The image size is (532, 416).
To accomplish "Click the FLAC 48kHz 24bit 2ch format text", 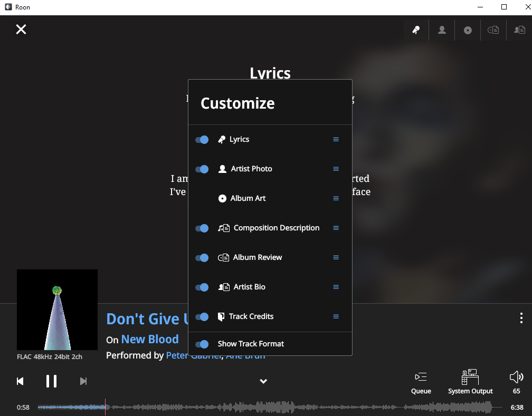I will [50, 356].
